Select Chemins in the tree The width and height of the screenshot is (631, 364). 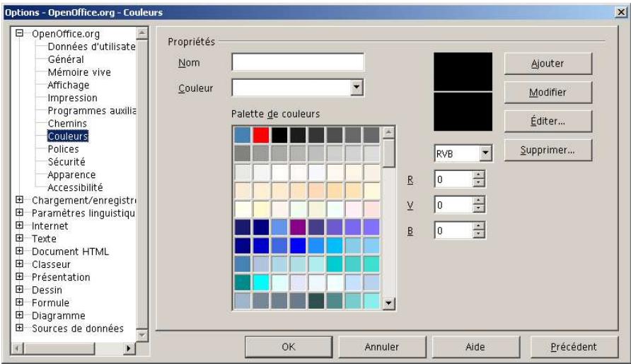67,124
